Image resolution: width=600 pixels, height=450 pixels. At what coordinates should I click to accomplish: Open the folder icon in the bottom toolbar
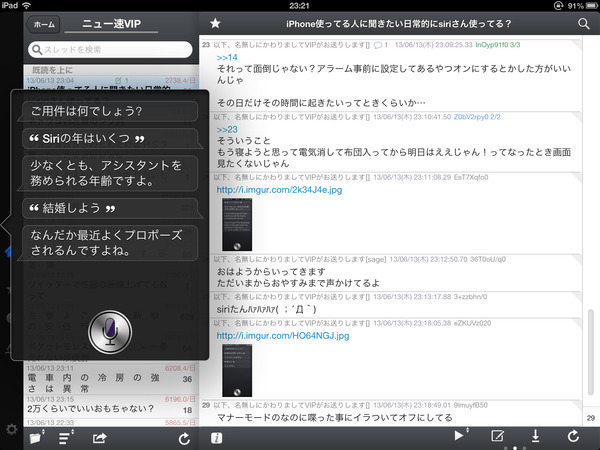tap(36, 437)
